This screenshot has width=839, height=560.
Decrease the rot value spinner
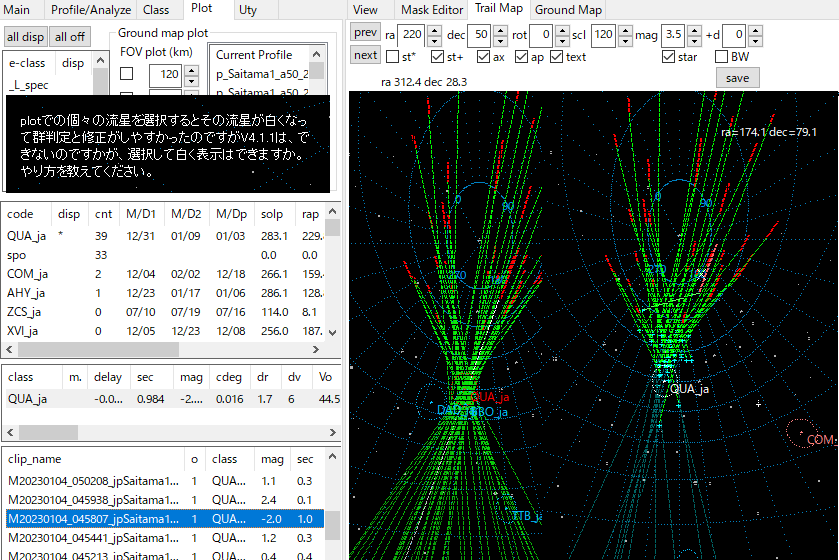(562, 41)
